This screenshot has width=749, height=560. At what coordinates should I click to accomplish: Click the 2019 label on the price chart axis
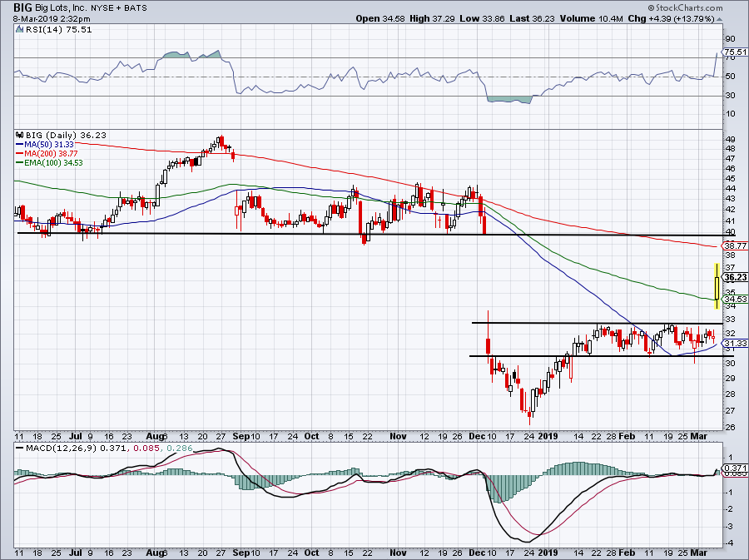(x=548, y=436)
